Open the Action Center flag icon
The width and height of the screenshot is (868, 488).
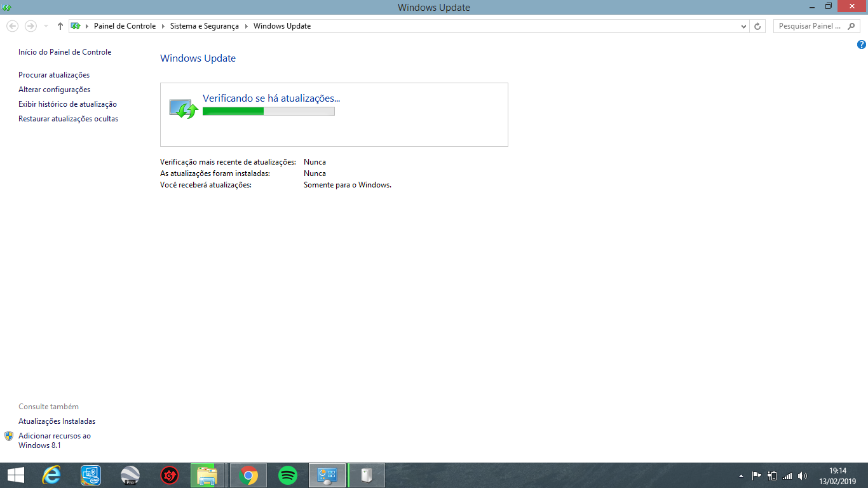(756, 475)
